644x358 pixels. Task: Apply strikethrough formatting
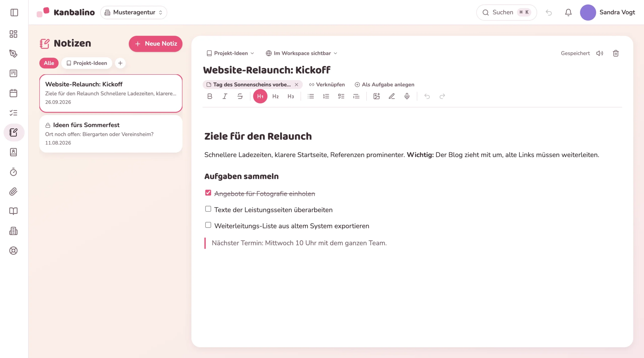tap(240, 96)
